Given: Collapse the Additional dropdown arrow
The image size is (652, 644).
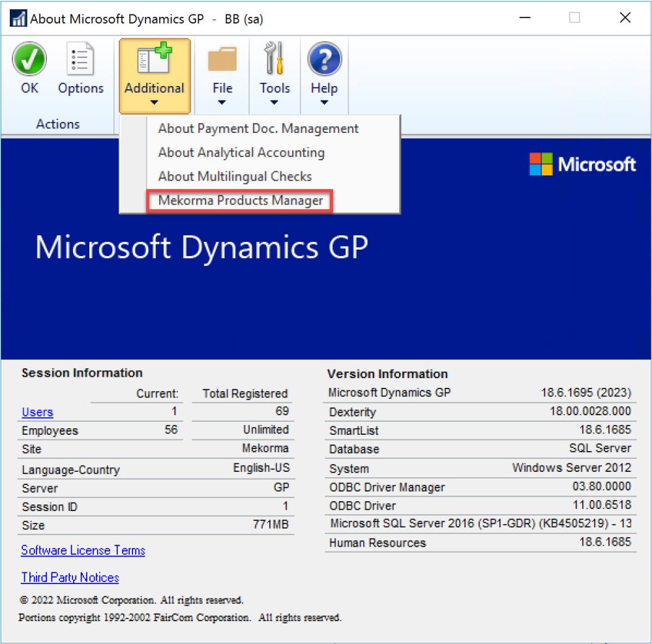Looking at the screenshot, I should (x=155, y=102).
